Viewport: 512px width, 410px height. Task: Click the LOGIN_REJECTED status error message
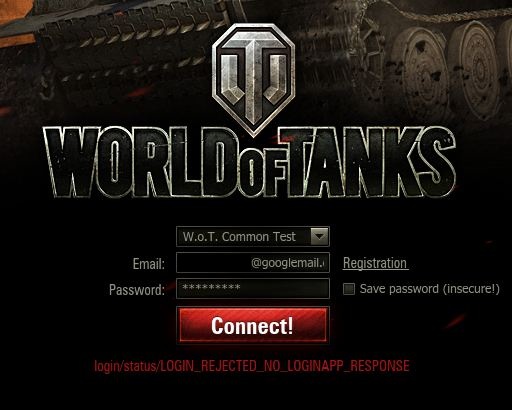point(252,366)
